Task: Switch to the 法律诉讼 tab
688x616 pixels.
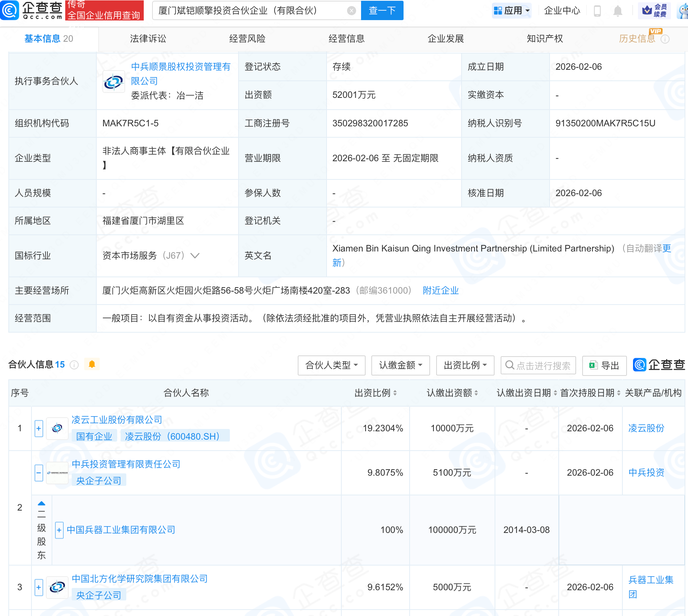Action: (x=148, y=39)
